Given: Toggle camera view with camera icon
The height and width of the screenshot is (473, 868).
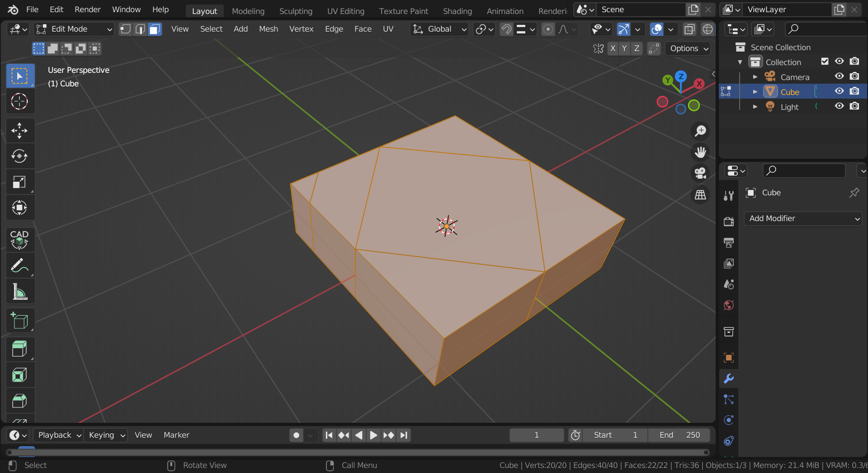Looking at the screenshot, I should pyautogui.click(x=700, y=173).
